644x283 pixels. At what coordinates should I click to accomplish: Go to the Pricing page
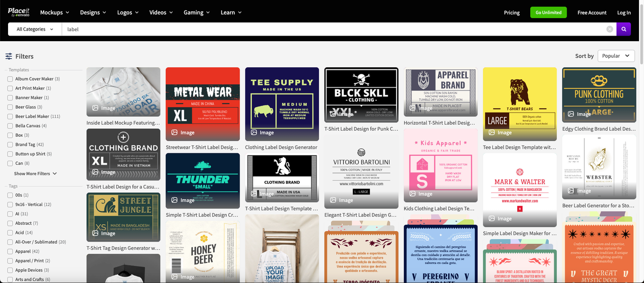point(512,13)
